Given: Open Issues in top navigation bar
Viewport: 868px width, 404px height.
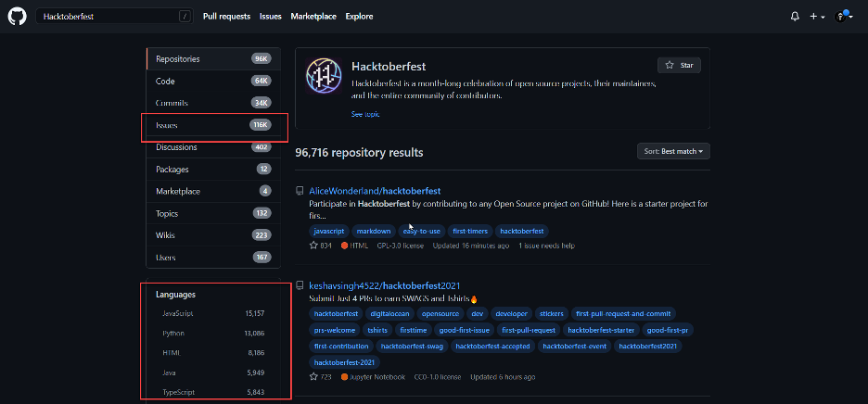Looking at the screenshot, I should (x=270, y=17).
